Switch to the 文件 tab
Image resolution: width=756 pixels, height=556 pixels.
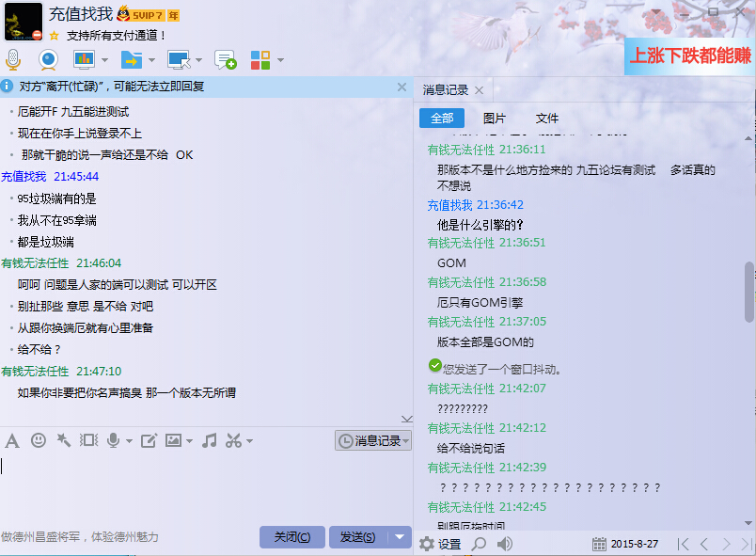point(546,118)
